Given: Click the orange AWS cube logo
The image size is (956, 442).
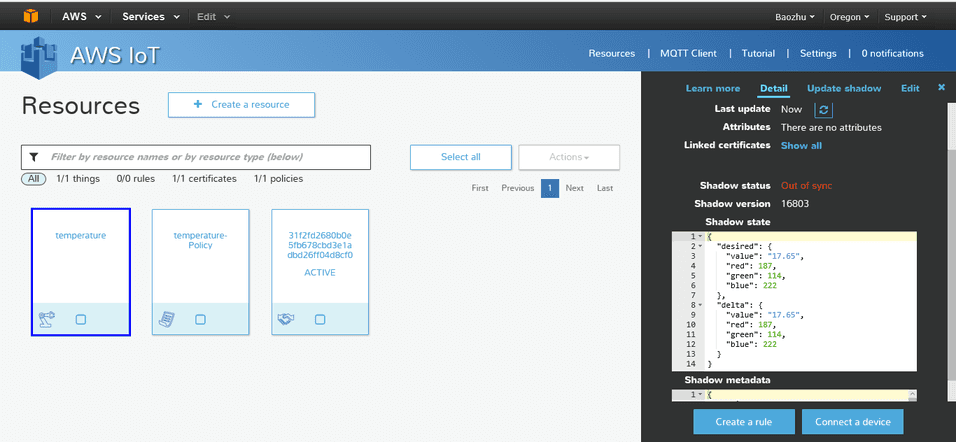Looking at the screenshot, I should point(30,16).
